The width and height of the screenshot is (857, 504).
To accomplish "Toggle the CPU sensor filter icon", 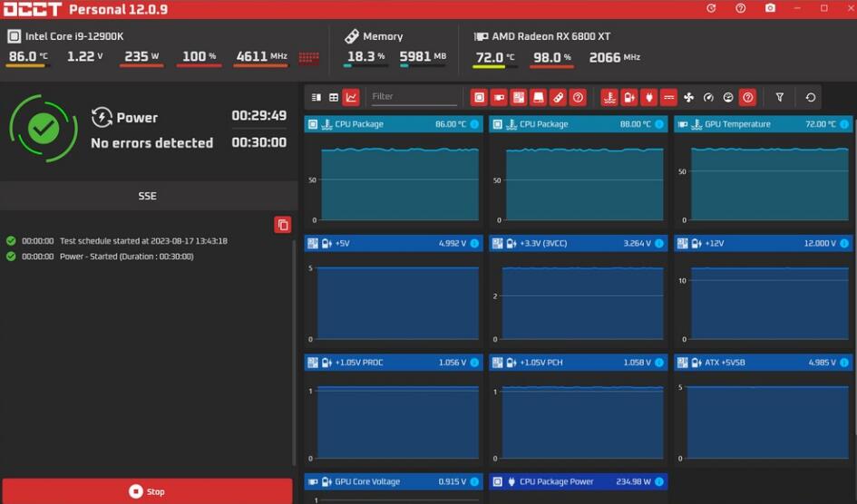I will click(x=479, y=97).
